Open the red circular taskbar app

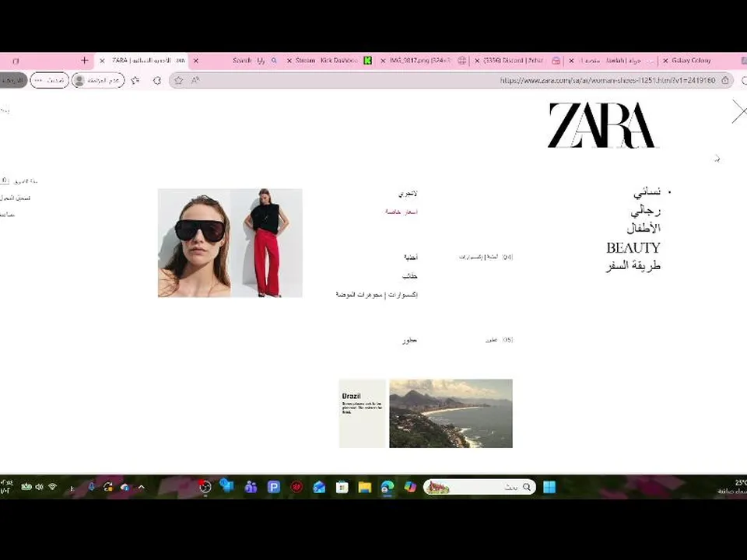tap(296, 487)
